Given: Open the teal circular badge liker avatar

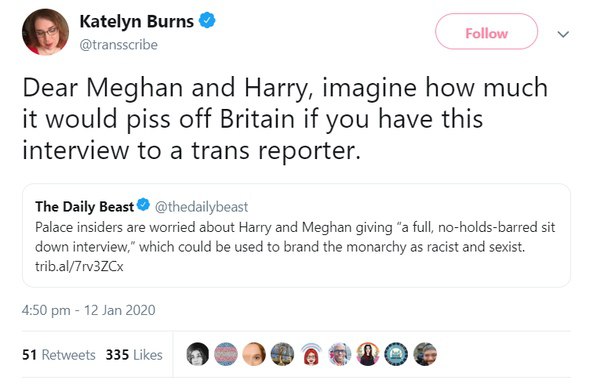Looking at the screenshot, I should coord(396,354).
